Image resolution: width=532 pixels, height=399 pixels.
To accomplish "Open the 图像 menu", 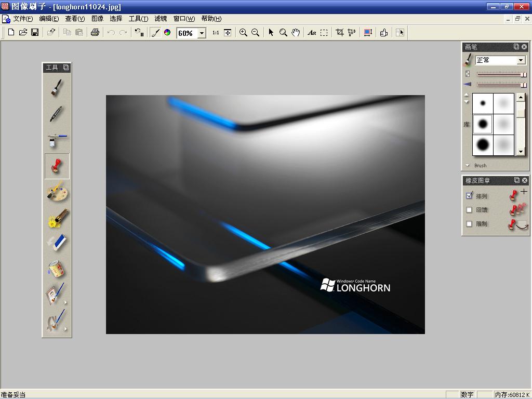I will [97, 19].
